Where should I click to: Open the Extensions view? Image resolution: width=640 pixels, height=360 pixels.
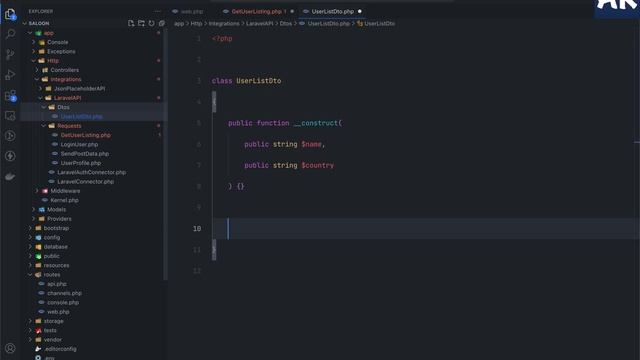10,96
